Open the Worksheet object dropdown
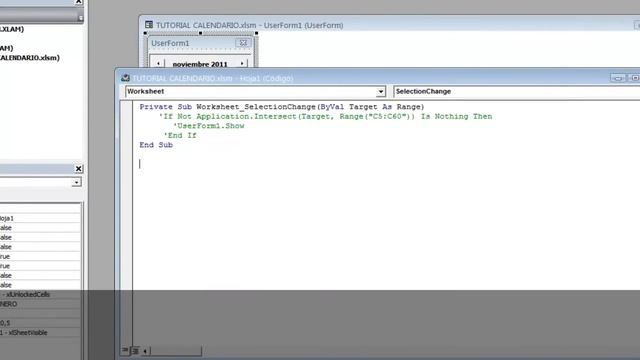Screen dimensions: 640x360 coord(380,91)
